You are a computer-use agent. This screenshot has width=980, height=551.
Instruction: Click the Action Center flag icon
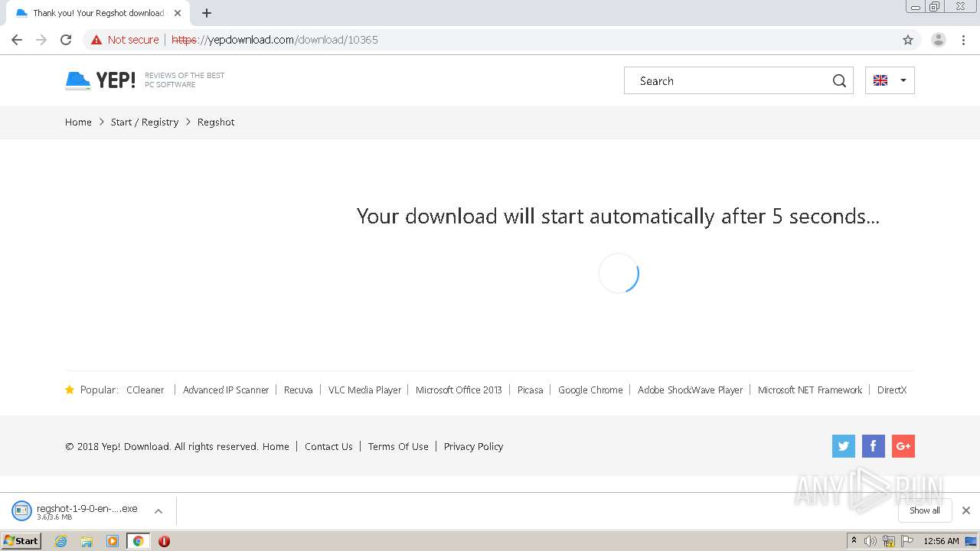tap(907, 541)
